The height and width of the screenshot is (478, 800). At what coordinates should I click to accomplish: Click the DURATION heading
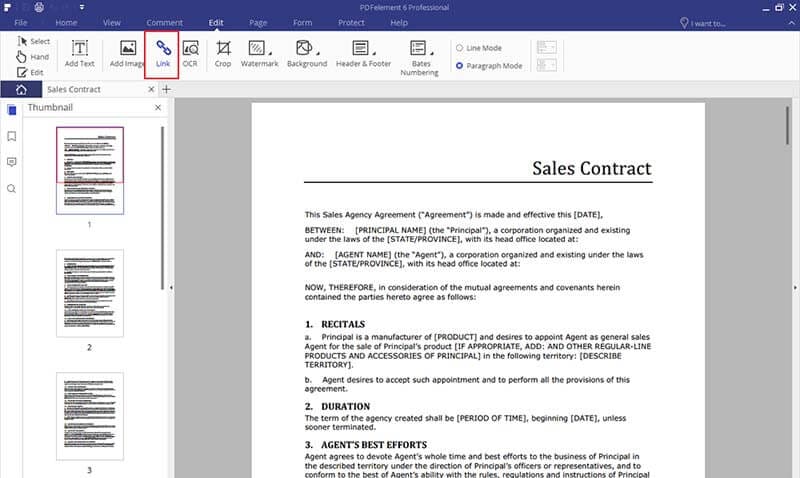345,407
